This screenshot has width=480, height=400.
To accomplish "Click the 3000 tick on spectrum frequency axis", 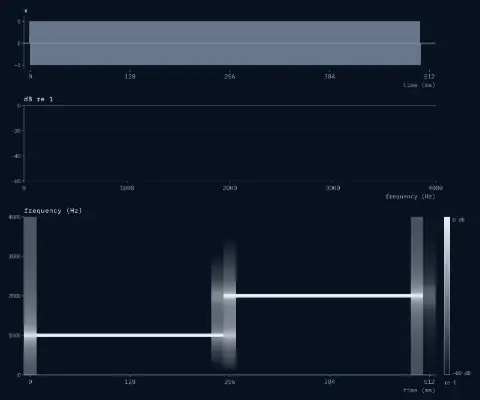I will coord(333,188).
